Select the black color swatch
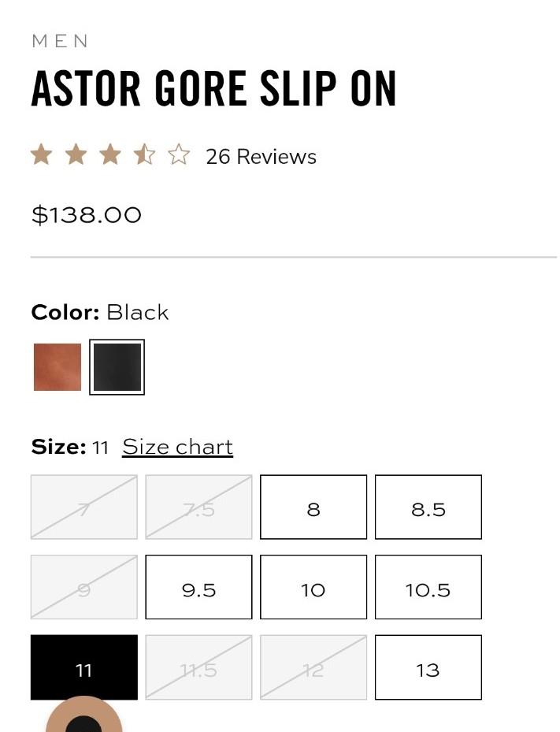 pos(117,367)
